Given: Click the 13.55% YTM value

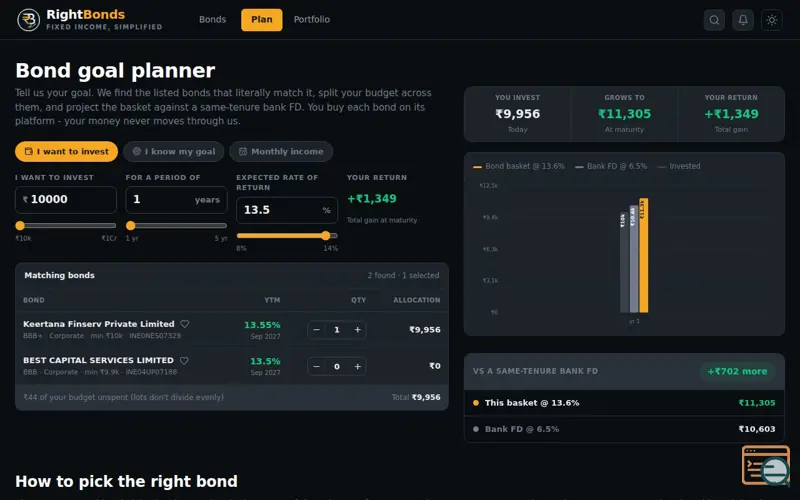Looking at the screenshot, I should (x=262, y=325).
